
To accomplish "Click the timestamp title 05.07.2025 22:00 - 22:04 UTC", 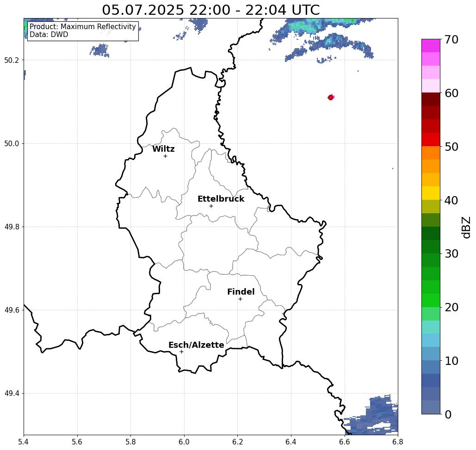I will click(x=210, y=10).
